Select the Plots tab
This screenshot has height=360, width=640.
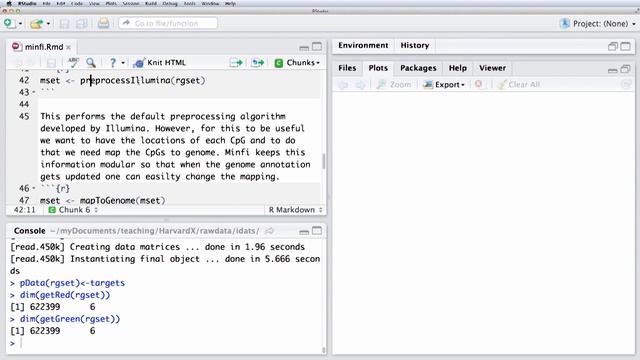coord(378,68)
